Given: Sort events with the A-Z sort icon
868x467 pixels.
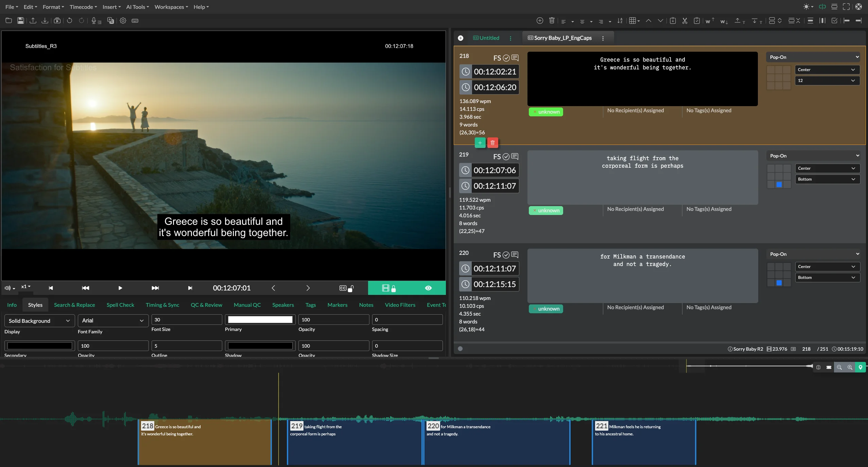Looking at the screenshot, I should click(620, 21).
